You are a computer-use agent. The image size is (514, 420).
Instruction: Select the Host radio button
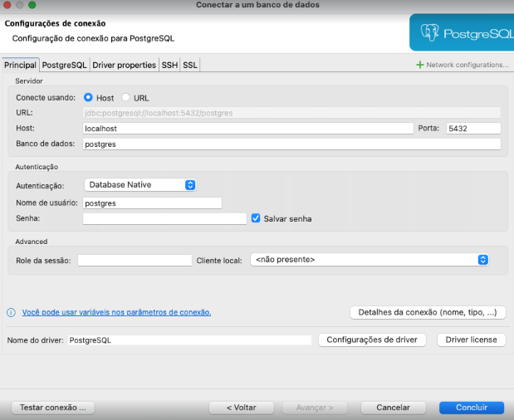click(x=88, y=97)
